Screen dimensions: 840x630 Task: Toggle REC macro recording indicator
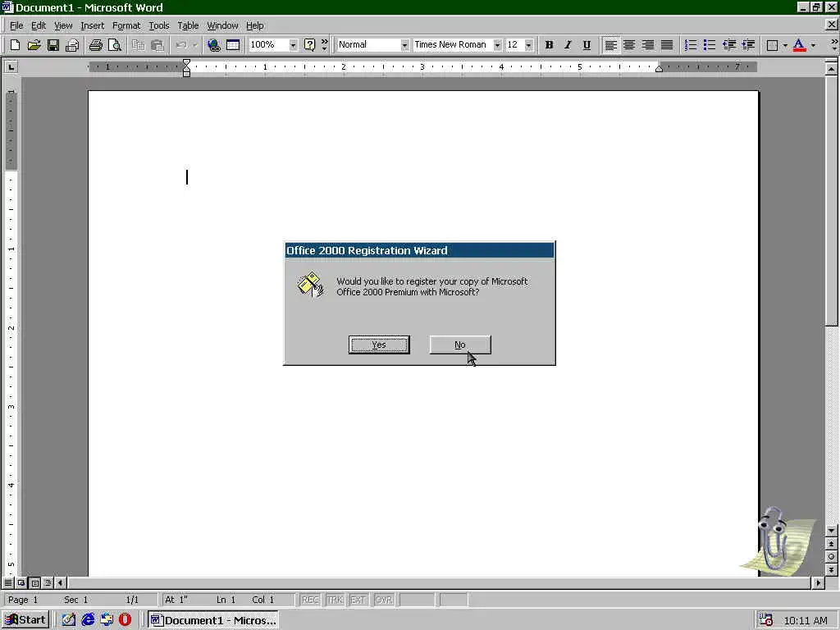(310, 600)
